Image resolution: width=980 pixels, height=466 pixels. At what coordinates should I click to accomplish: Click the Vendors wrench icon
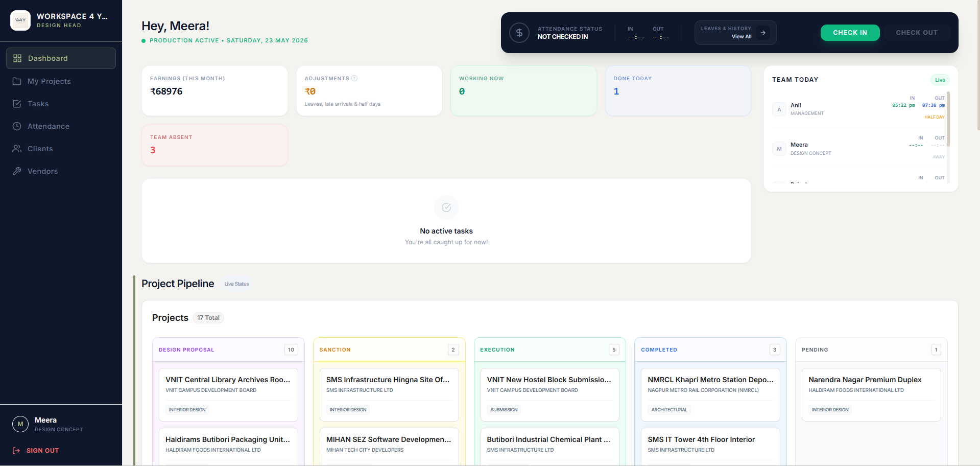[x=17, y=171]
